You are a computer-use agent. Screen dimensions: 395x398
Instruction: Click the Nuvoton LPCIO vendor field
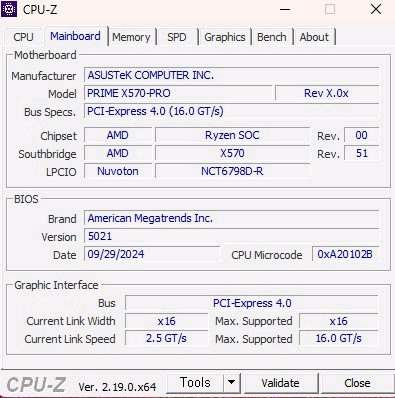click(x=118, y=171)
